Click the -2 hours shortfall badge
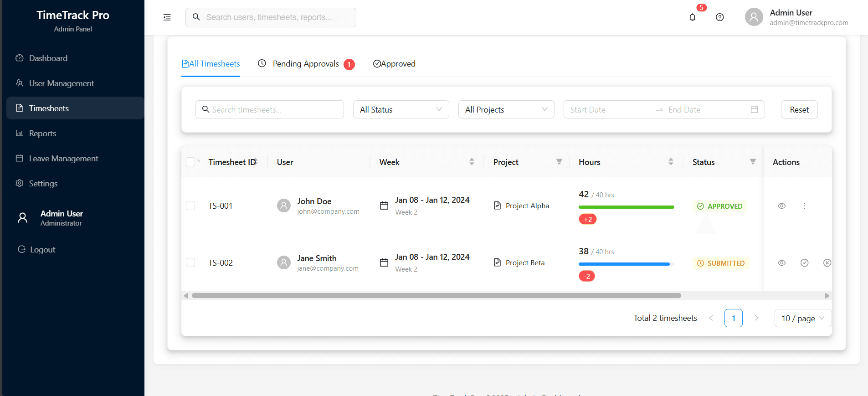 (586, 276)
